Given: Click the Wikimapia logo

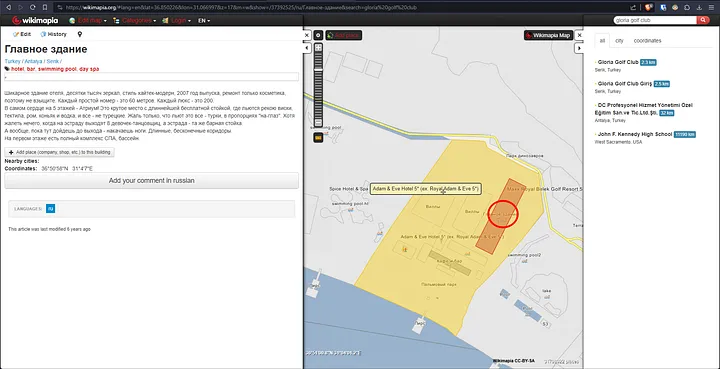Looking at the screenshot, I should tap(35, 21).
